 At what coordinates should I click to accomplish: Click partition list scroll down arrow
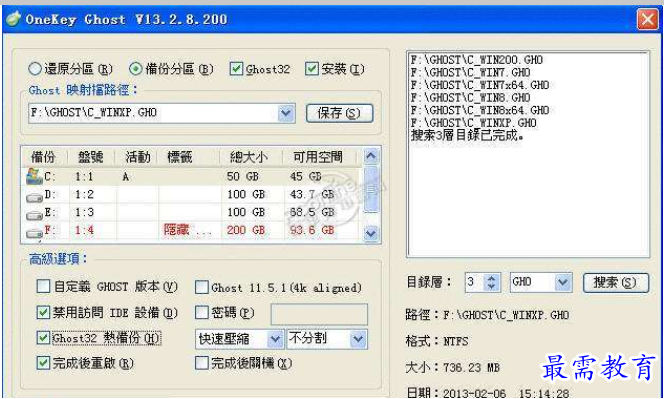coord(371,233)
